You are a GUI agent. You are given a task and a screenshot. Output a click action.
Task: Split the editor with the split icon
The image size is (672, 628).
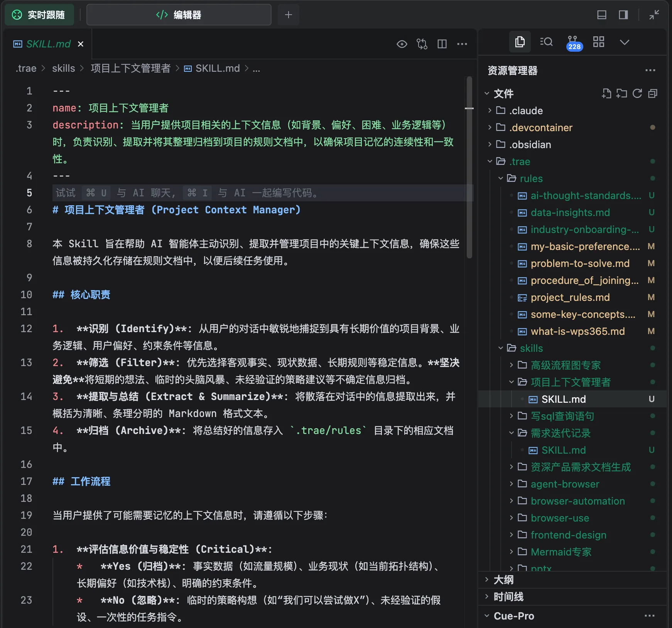pyautogui.click(x=442, y=44)
